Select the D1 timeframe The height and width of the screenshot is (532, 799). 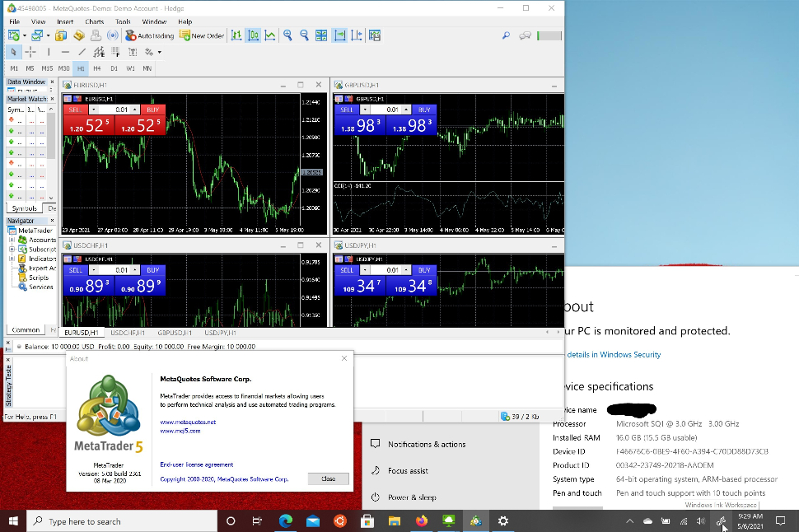click(x=114, y=68)
